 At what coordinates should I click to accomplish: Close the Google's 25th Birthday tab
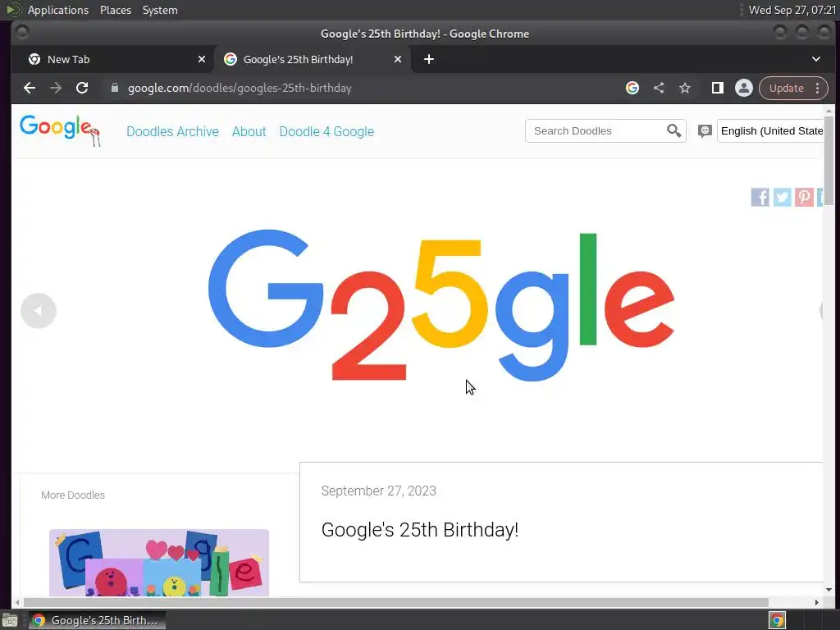coord(398,59)
